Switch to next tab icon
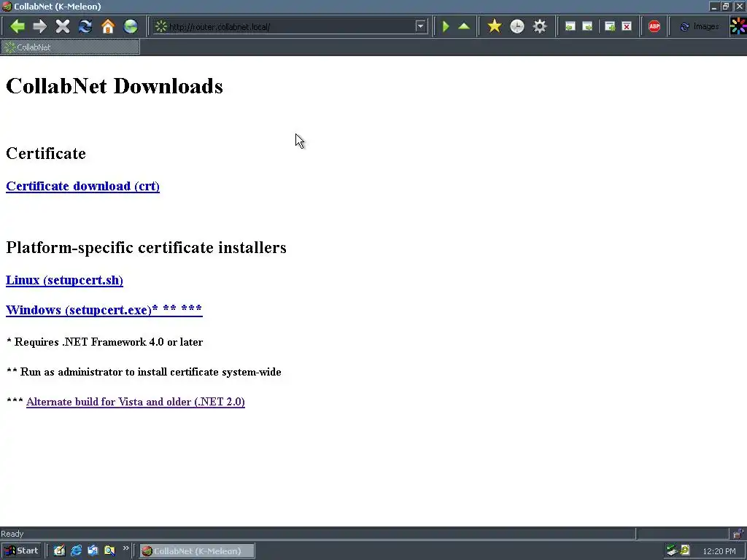The image size is (747, 560). [587, 26]
